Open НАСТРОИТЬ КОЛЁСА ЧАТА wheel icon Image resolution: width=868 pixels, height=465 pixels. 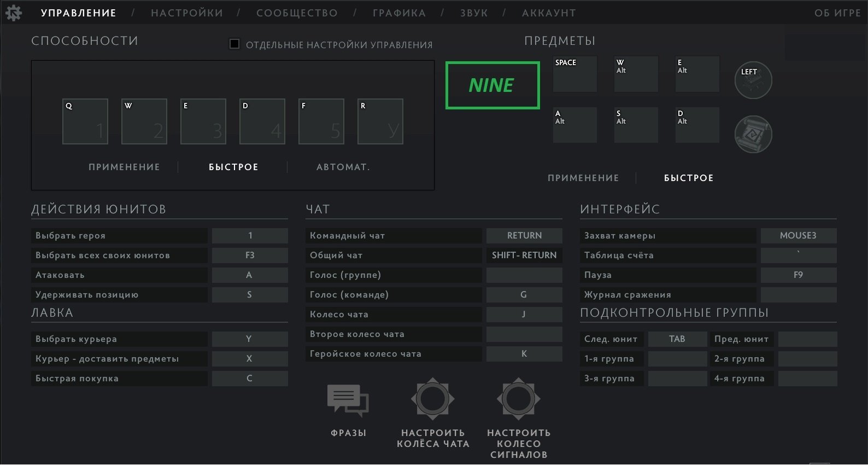coord(432,399)
